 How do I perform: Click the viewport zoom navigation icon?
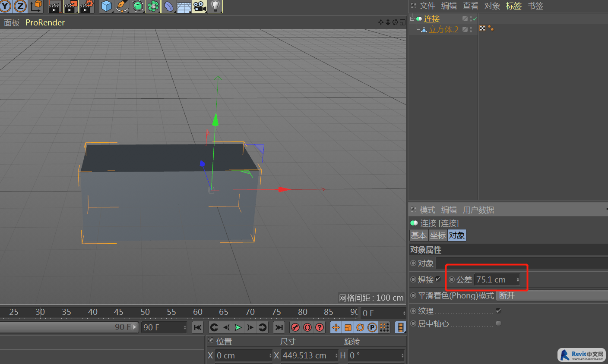click(388, 22)
